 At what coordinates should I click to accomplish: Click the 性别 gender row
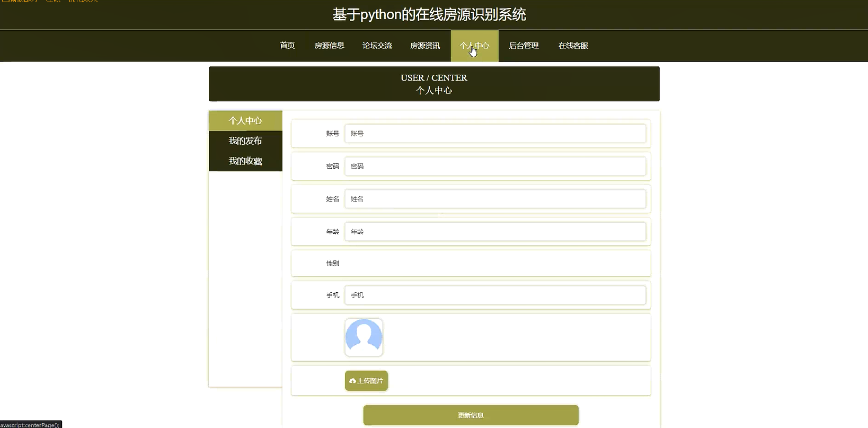(x=471, y=263)
